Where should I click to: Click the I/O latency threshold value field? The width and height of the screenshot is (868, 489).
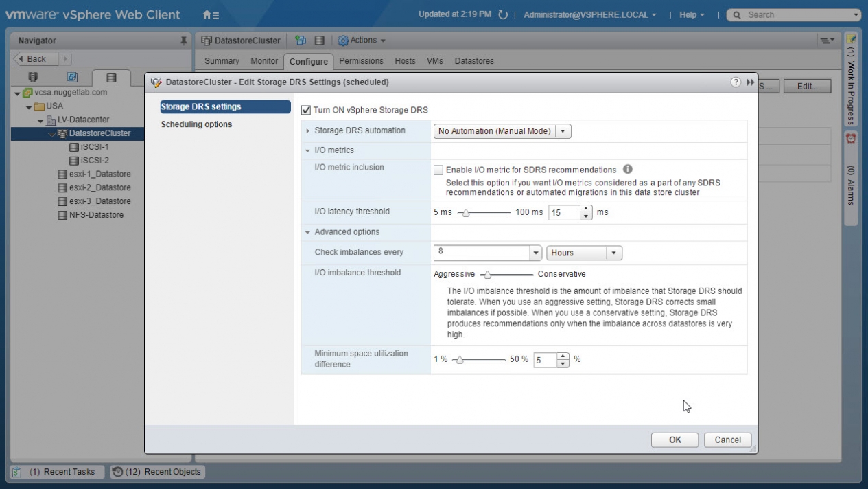click(x=564, y=213)
